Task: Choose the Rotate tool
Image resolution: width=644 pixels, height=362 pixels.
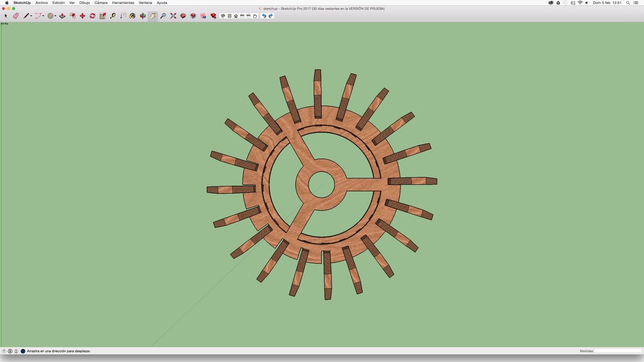Action: pos(93,16)
